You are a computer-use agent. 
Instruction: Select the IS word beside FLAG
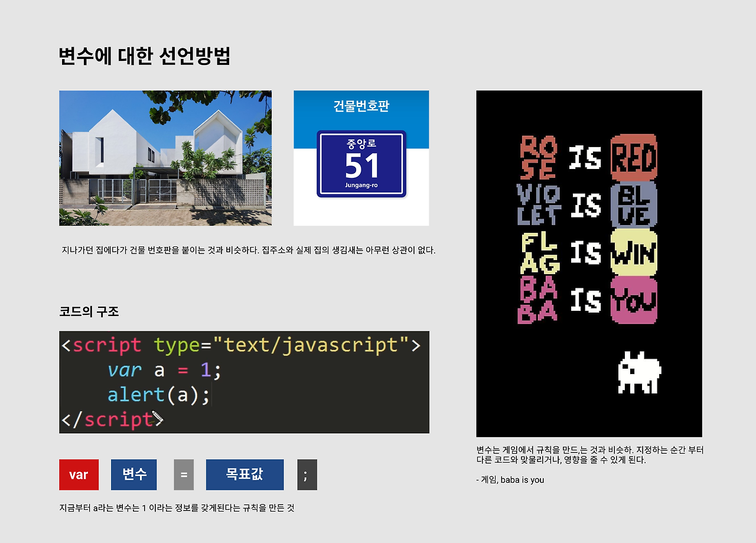click(x=585, y=252)
